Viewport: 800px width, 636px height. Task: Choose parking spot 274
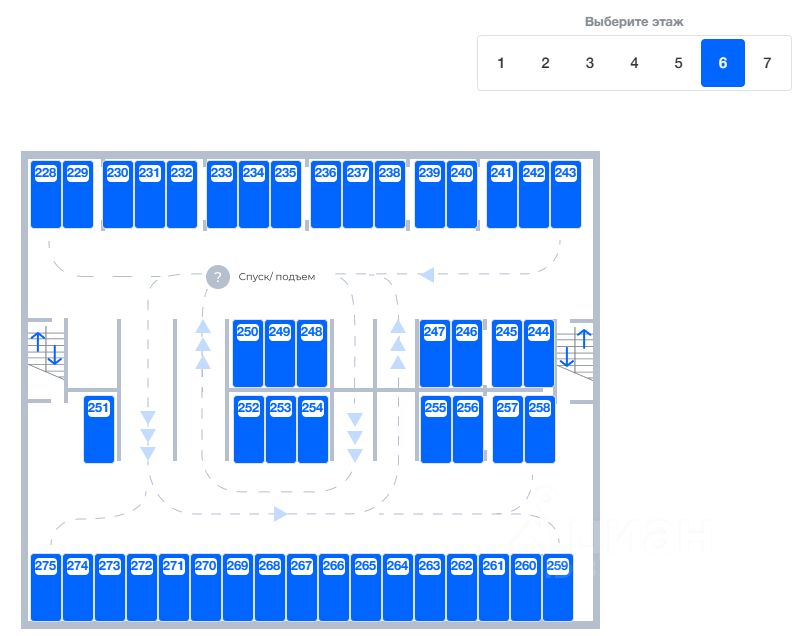coord(78,588)
